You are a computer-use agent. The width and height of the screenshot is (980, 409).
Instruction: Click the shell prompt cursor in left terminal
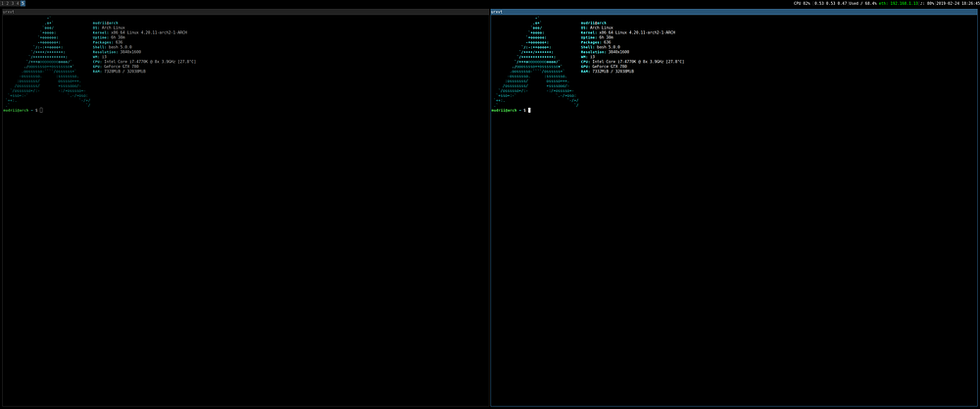pyautogui.click(x=41, y=110)
